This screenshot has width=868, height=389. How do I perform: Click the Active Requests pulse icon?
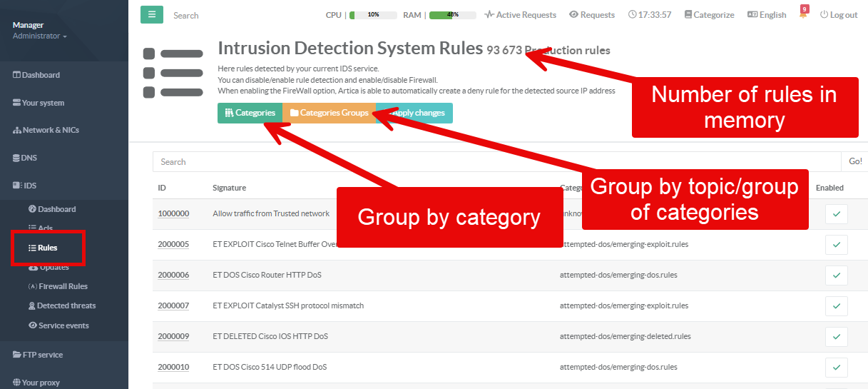[489, 14]
